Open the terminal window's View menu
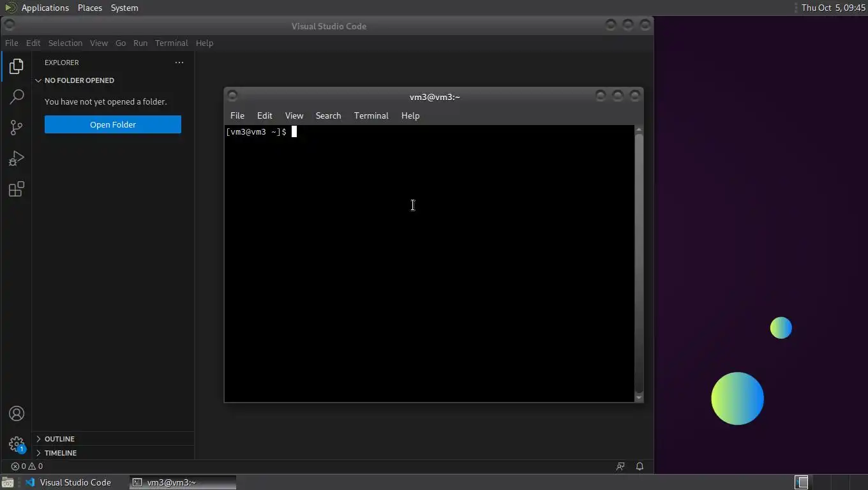This screenshot has height=490, width=868. pos(294,115)
